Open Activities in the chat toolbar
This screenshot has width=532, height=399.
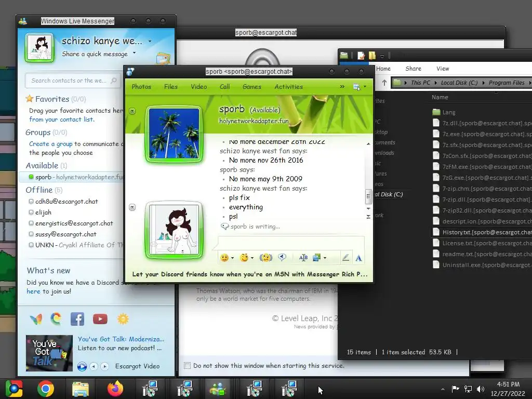289,87
